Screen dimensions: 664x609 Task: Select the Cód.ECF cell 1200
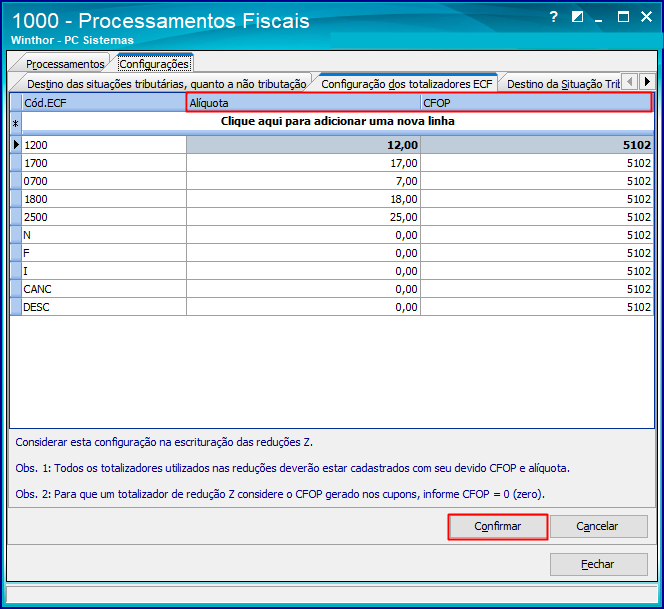(x=104, y=145)
